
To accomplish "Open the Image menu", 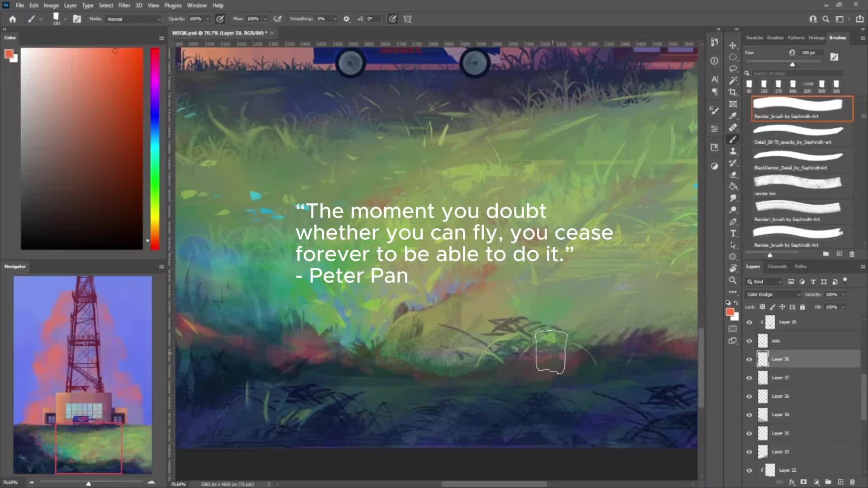I will [x=51, y=5].
